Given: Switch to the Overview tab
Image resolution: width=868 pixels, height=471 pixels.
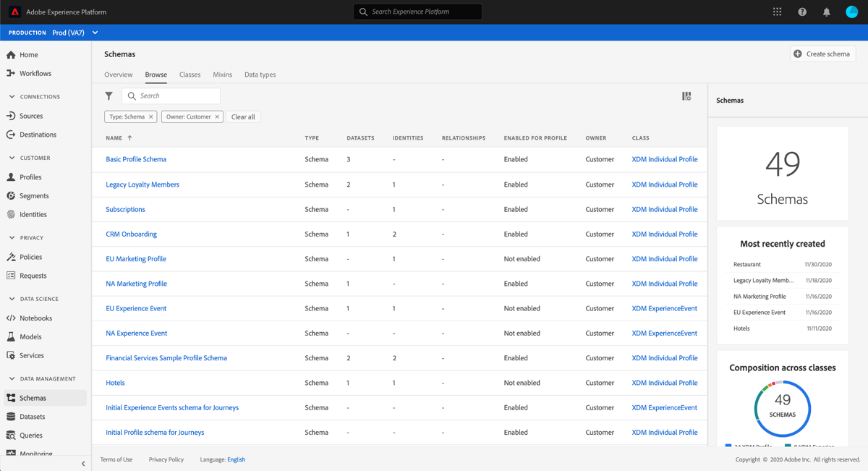Looking at the screenshot, I should coord(118,74).
